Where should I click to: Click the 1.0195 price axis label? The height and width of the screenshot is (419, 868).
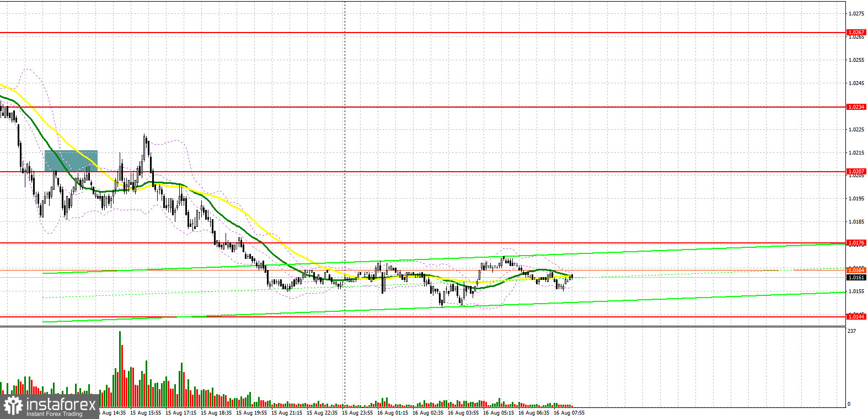856,199
